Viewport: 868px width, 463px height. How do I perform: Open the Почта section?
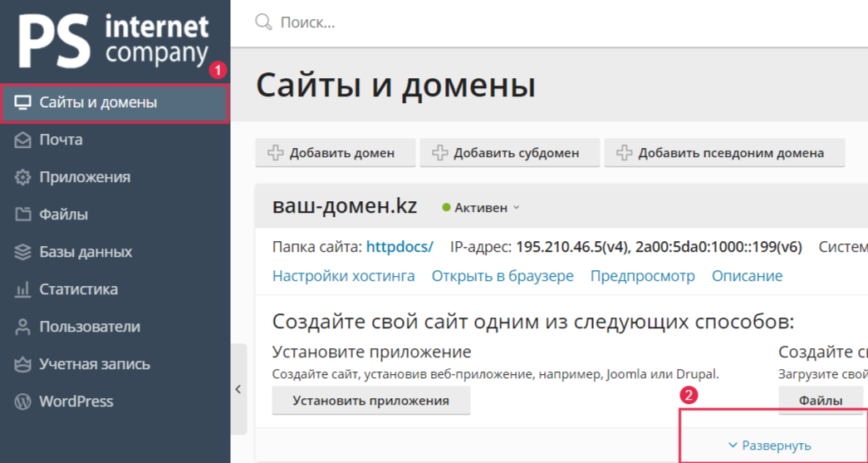(115, 140)
